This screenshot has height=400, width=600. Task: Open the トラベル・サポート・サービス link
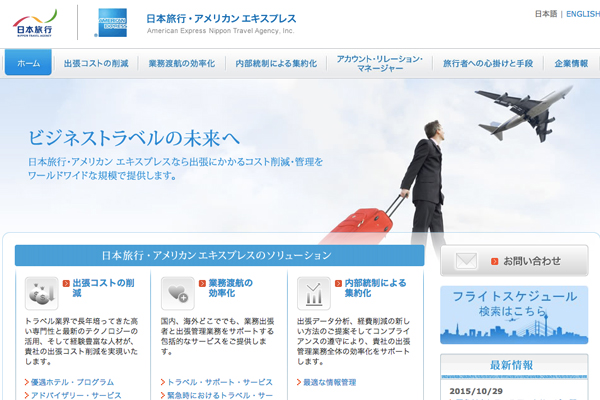coord(220,382)
